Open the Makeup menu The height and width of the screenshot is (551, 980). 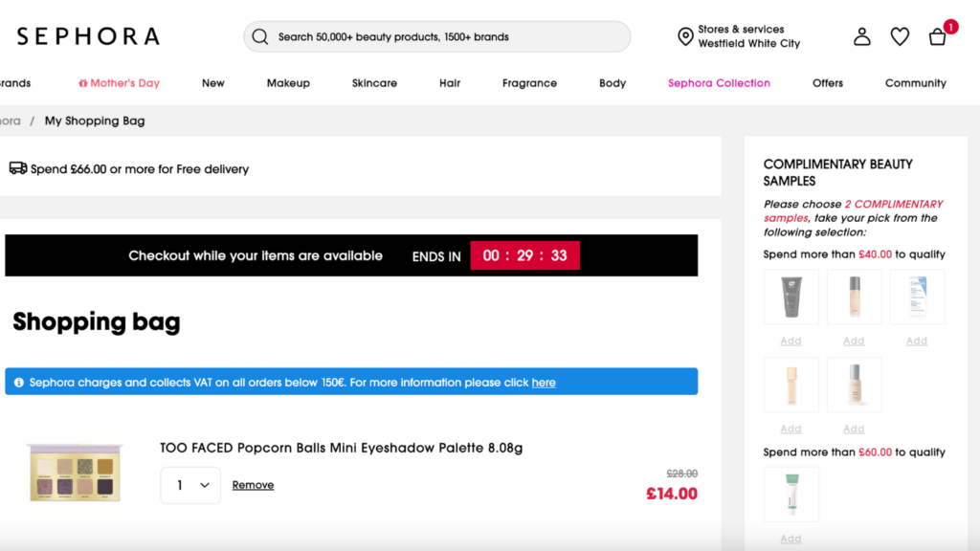tap(288, 83)
